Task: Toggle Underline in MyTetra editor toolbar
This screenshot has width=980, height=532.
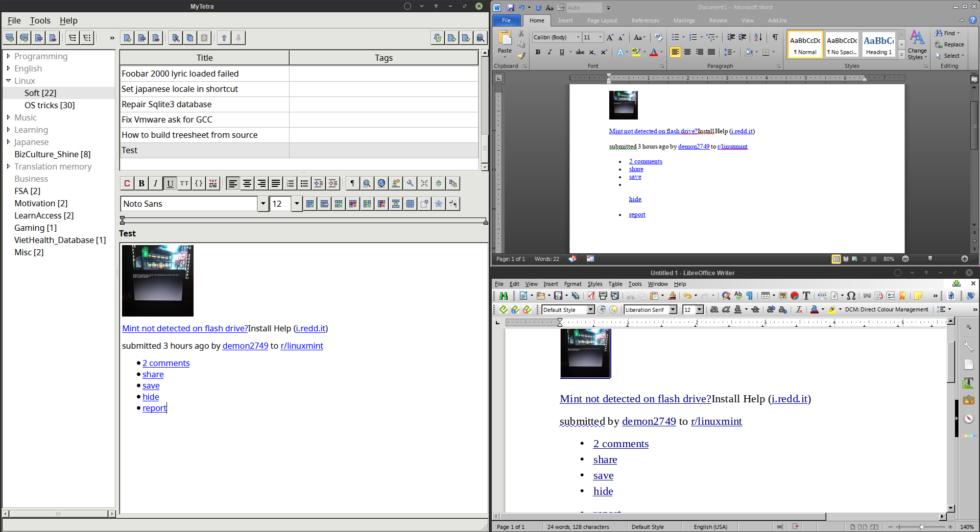Action: [x=170, y=184]
